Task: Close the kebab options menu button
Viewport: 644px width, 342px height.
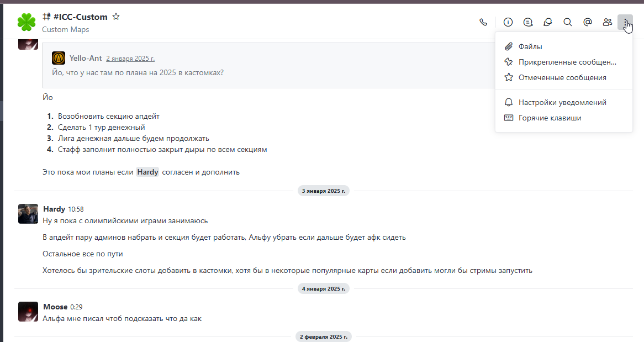Action: click(x=625, y=22)
